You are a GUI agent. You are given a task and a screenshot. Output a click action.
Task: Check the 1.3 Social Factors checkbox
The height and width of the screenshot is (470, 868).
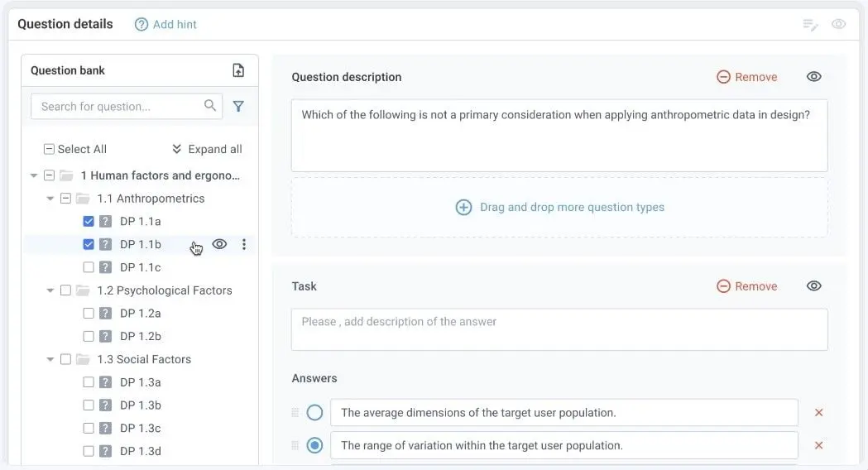[x=65, y=359]
